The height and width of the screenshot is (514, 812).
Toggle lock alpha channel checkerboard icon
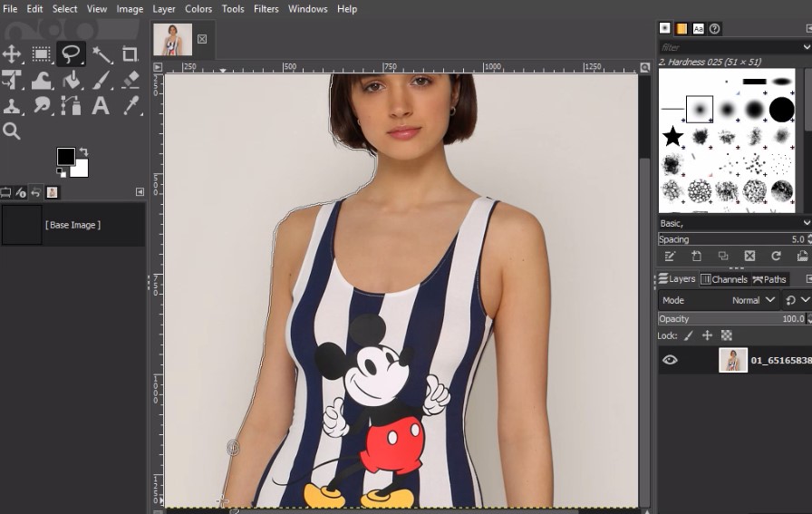click(x=726, y=335)
